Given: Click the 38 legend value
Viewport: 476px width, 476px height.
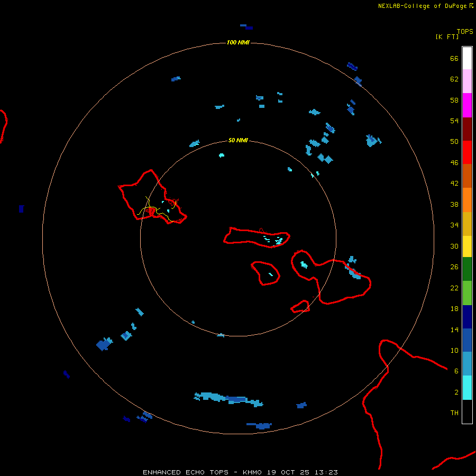Looking at the screenshot, I should [454, 205].
